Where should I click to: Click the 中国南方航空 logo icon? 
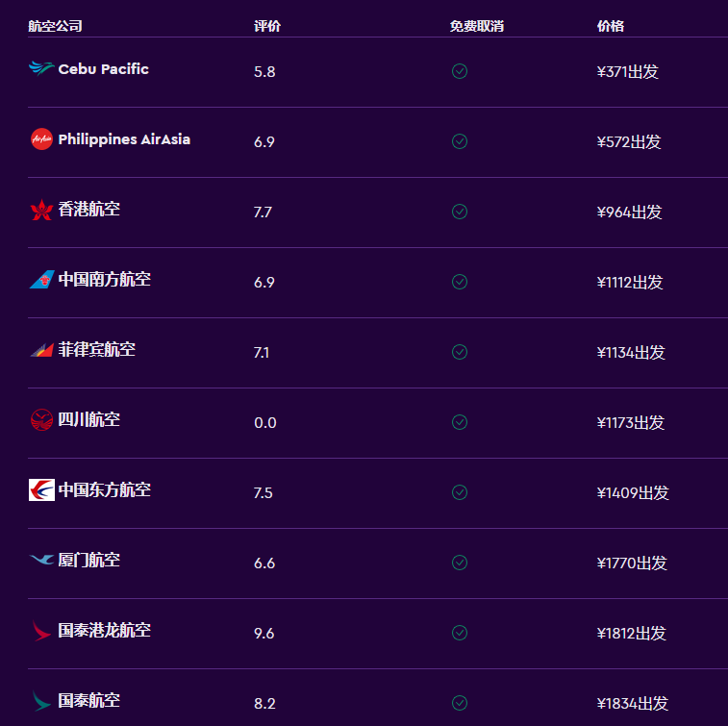click(41, 280)
